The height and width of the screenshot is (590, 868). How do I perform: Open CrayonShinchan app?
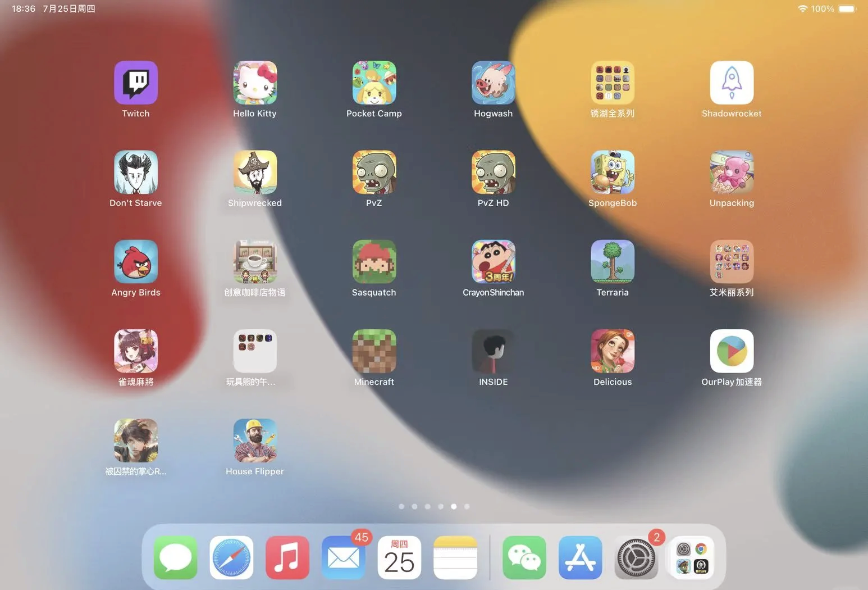click(x=493, y=261)
